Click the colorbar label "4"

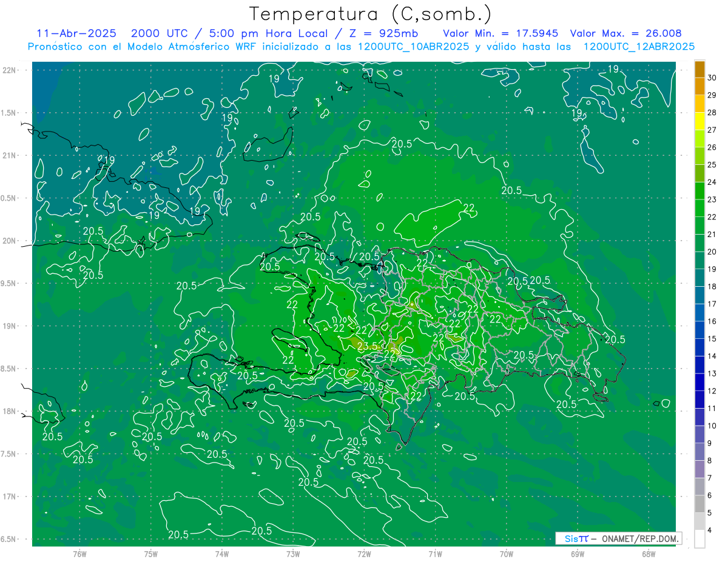[710, 530]
